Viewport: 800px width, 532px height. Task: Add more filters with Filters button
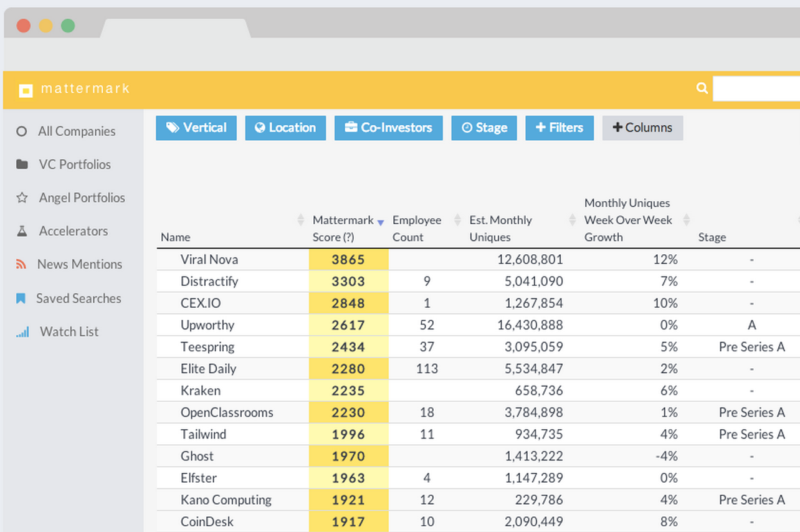(559, 128)
